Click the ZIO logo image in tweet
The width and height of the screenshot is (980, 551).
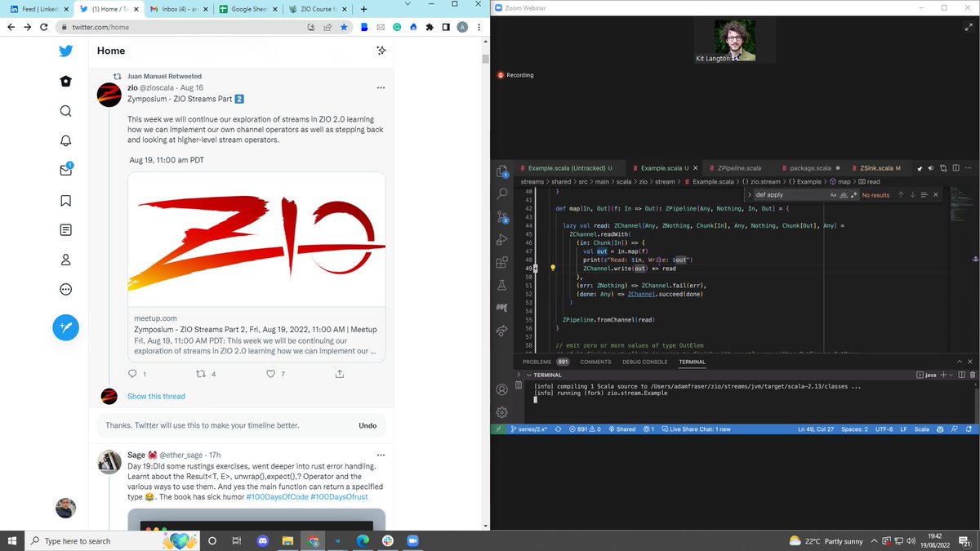[x=257, y=241]
